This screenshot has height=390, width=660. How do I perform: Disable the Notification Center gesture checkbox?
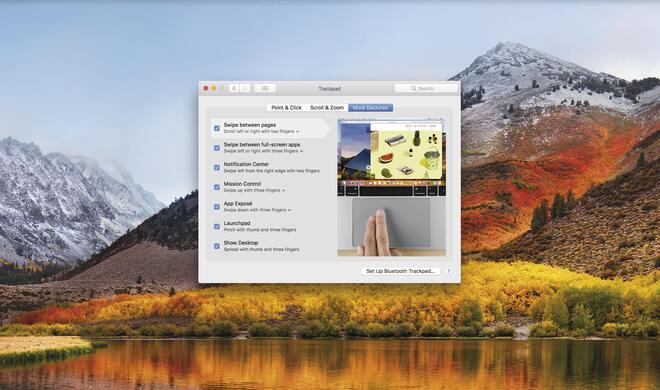pyautogui.click(x=217, y=167)
